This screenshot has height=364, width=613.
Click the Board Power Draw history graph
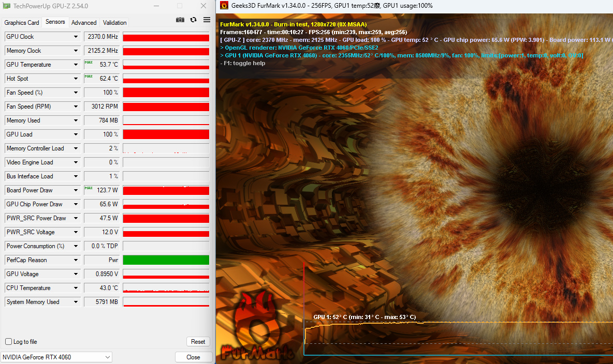166,190
